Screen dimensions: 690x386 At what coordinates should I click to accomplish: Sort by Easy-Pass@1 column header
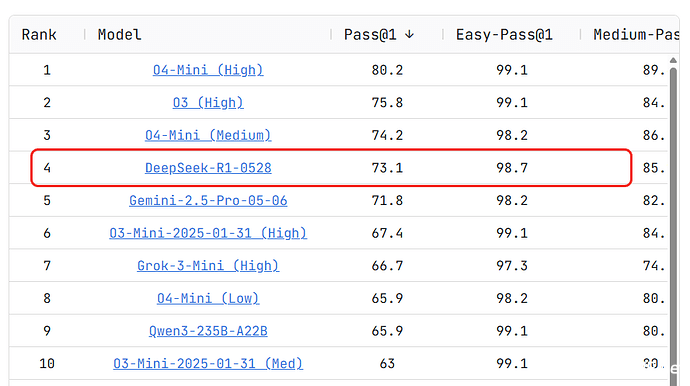click(504, 34)
